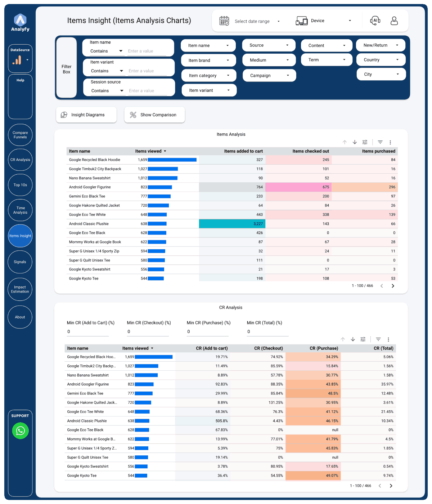Click Min CR (Checkout) input field

click(x=148, y=332)
